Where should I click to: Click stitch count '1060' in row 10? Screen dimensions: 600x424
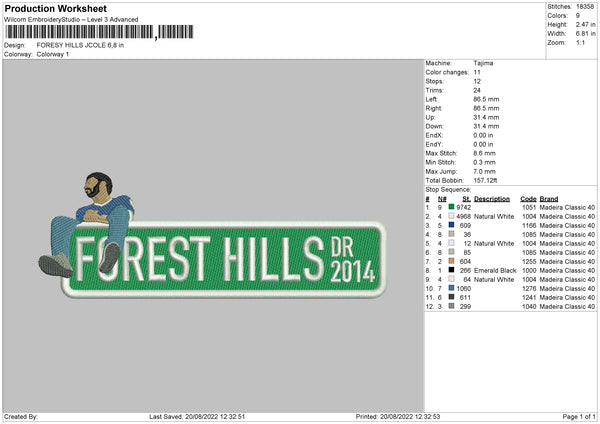(464, 289)
